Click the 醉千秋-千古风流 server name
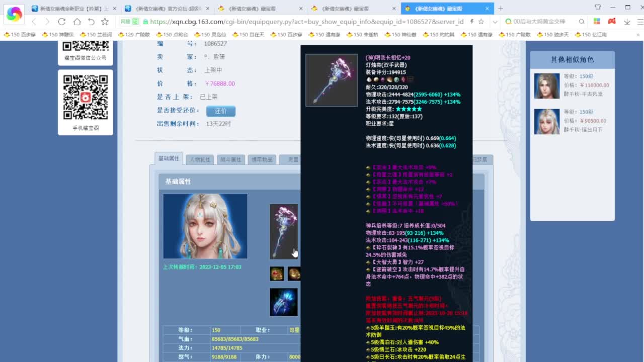The height and width of the screenshot is (362, 644). pyautogui.click(x=583, y=94)
